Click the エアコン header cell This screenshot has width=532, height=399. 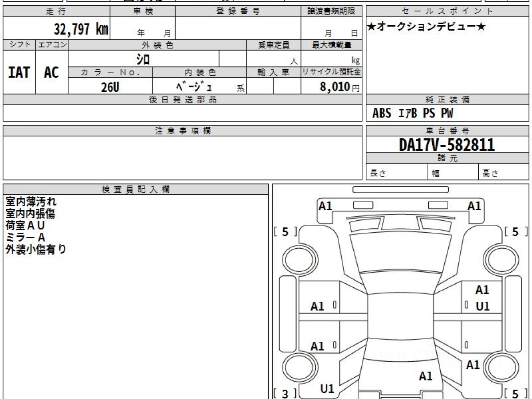52,45
